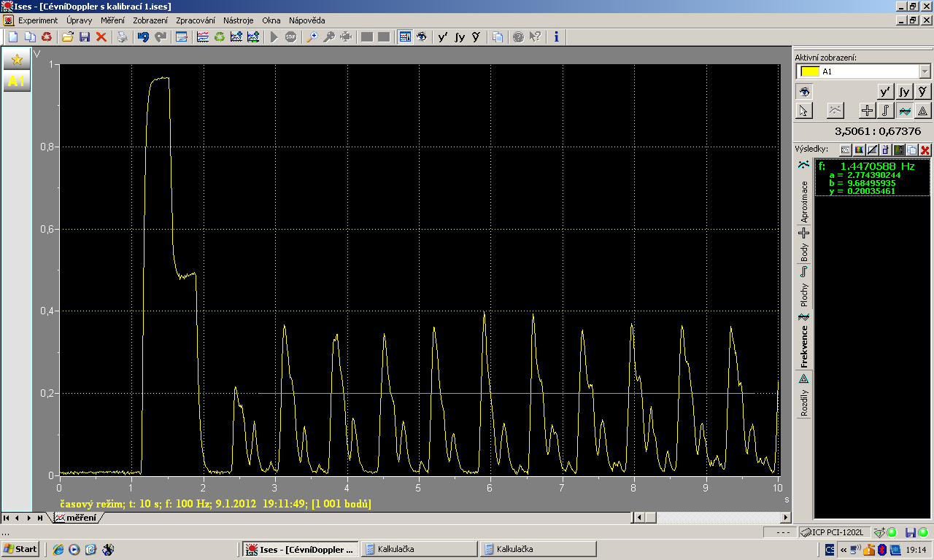Screen dimensions: 934x560
Task: Click the horizontal scrollbar left arrow
Action: 639,518
